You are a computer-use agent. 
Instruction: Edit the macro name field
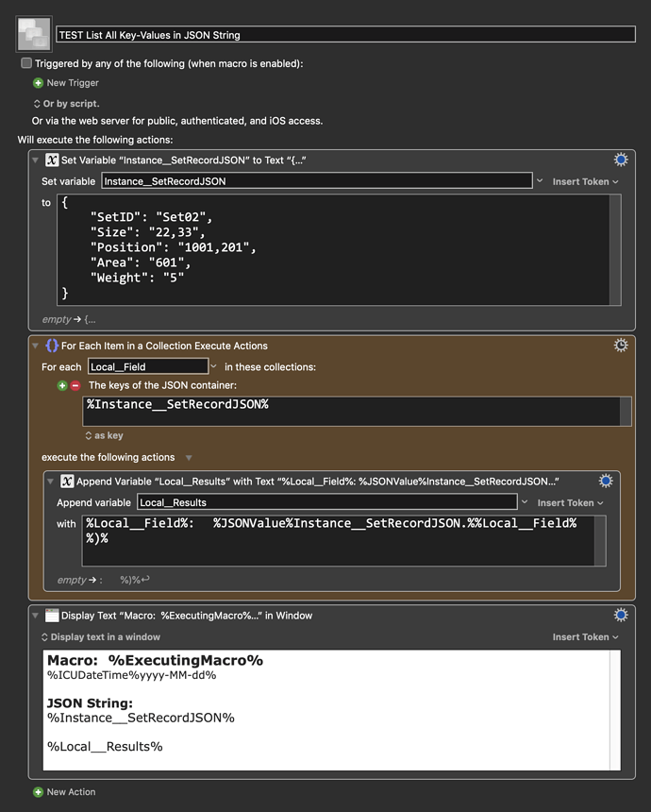tap(345, 35)
